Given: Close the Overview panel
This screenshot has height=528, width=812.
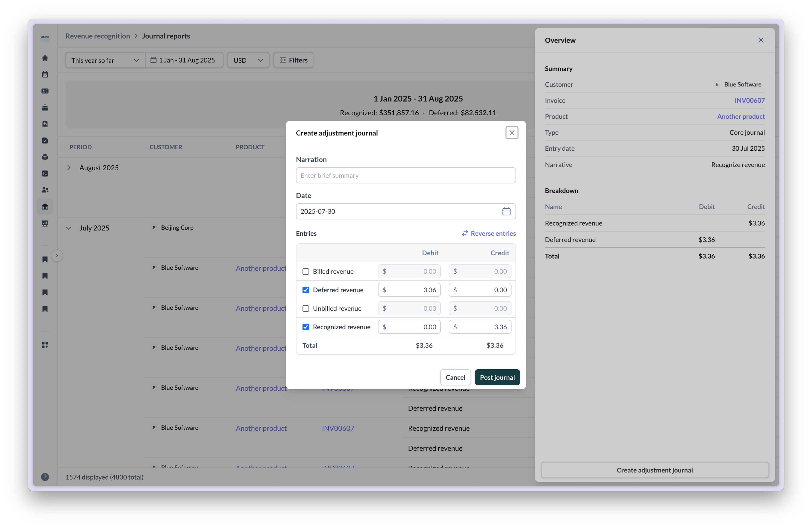Looking at the screenshot, I should click(761, 40).
